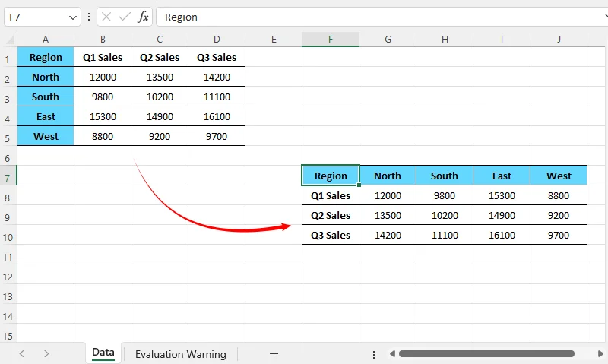The width and height of the screenshot is (608, 364).
Task: Click cell H9 with value 10200
Action: [x=445, y=215]
